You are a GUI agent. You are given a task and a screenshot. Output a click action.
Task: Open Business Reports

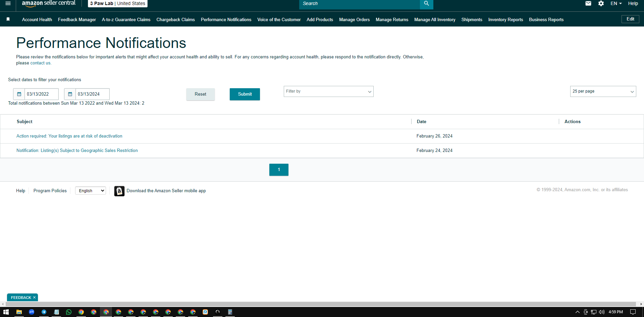[x=546, y=20]
